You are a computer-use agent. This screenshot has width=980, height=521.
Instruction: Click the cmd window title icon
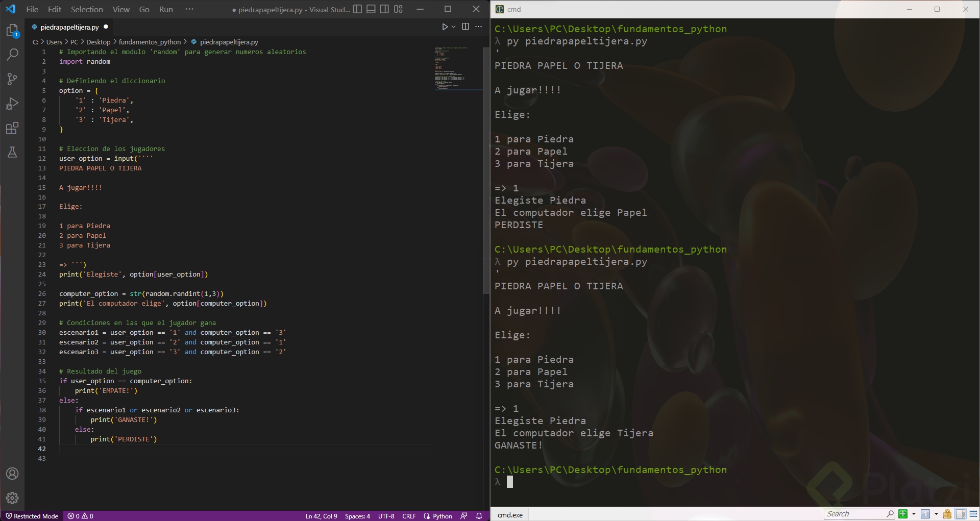coord(500,9)
